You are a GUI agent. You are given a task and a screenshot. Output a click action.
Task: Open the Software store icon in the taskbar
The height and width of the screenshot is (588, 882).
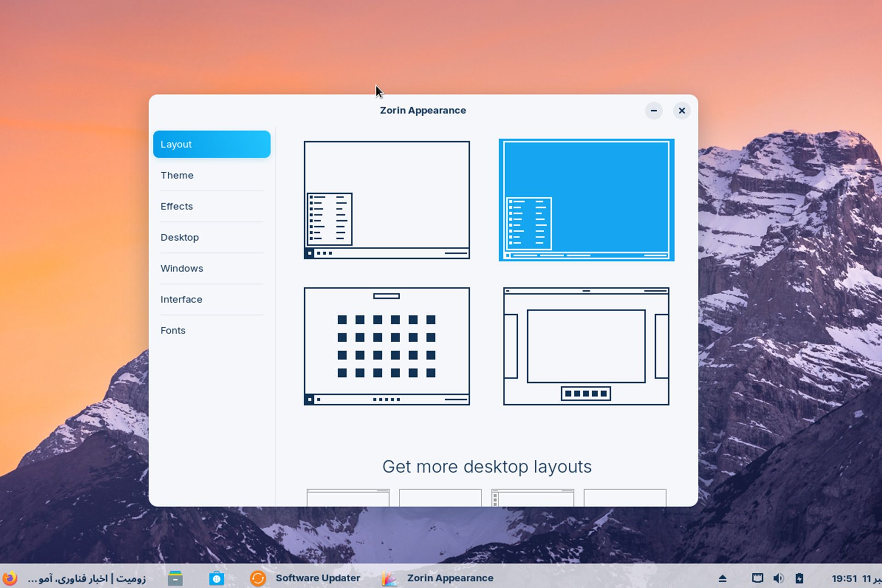(x=216, y=578)
